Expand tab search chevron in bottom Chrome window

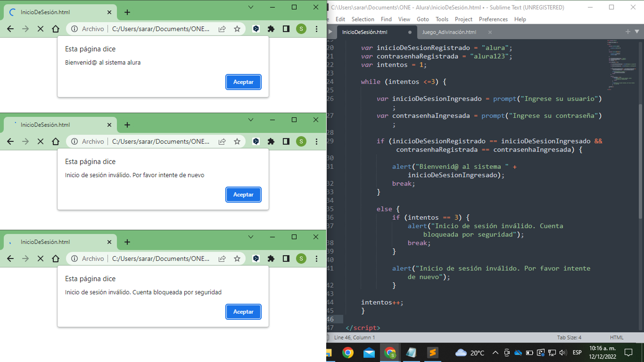pyautogui.click(x=251, y=237)
